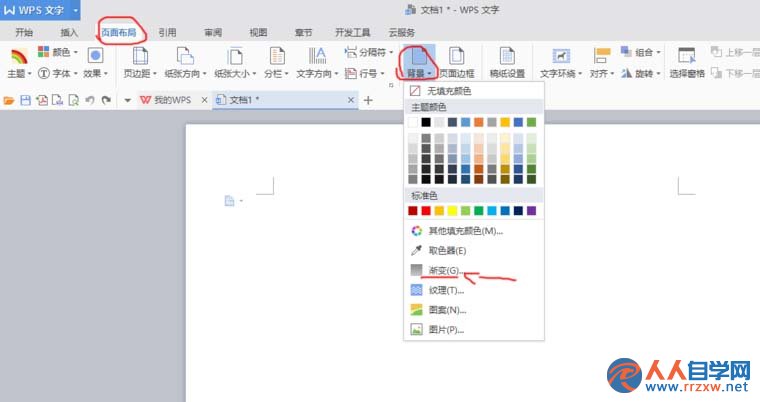Switch to the 插入 tab

click(69, 32)
